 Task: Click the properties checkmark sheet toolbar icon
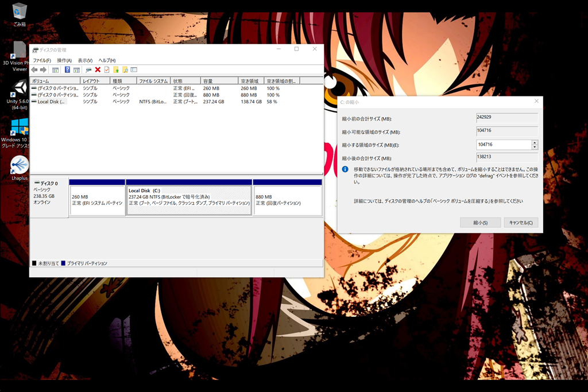click(107, 69)
